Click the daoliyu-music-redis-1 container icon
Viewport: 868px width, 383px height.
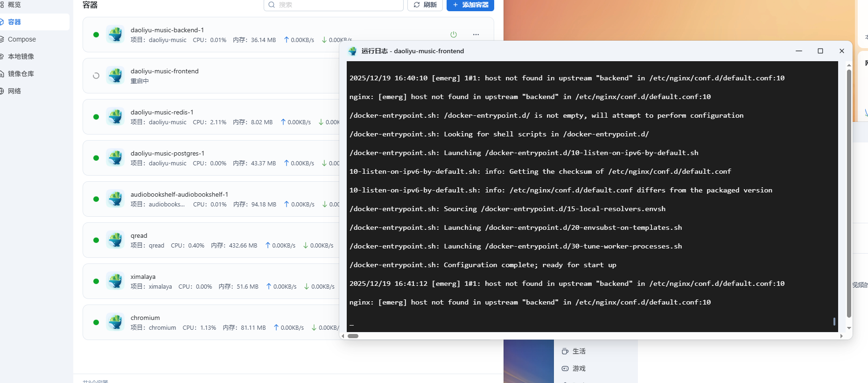click(115, 117)
